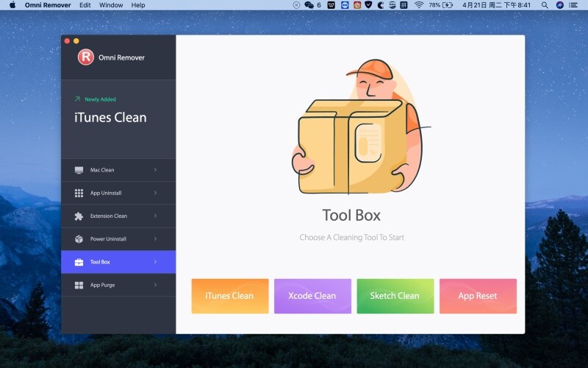
Task: Click the Pinyin input method icon
Action: pos(404,5)
